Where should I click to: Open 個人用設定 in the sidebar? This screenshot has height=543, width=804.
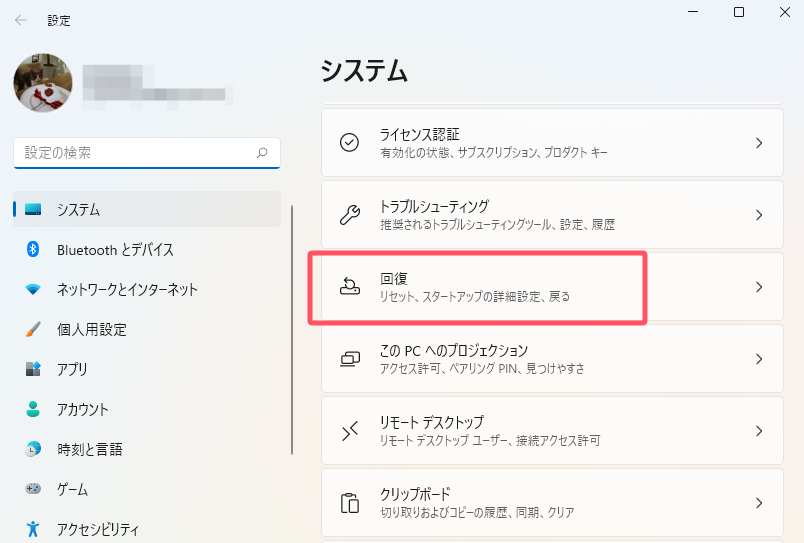(147, 329)
